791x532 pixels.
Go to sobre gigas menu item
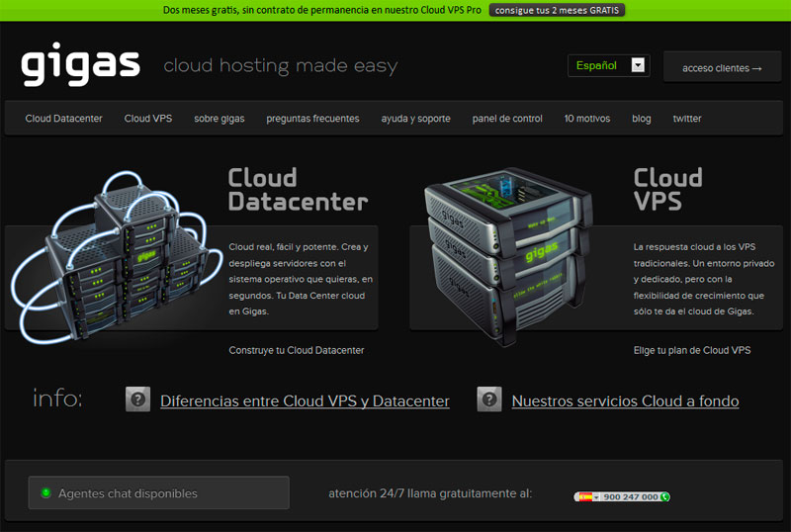(219, 119)
